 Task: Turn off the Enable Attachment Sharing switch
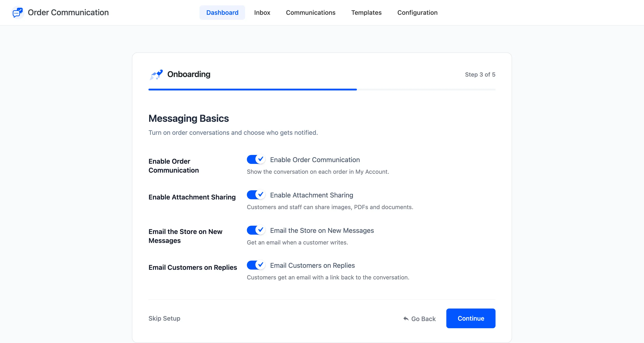[x=256, y=195]
